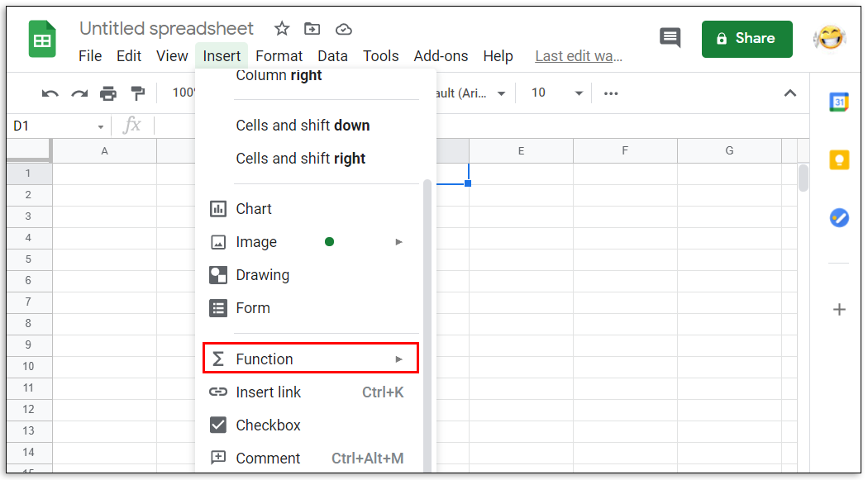Image resolution: width=868 pixels, height=480 pixels.
Task: Open the Format menu
Action: pos(279,56)
